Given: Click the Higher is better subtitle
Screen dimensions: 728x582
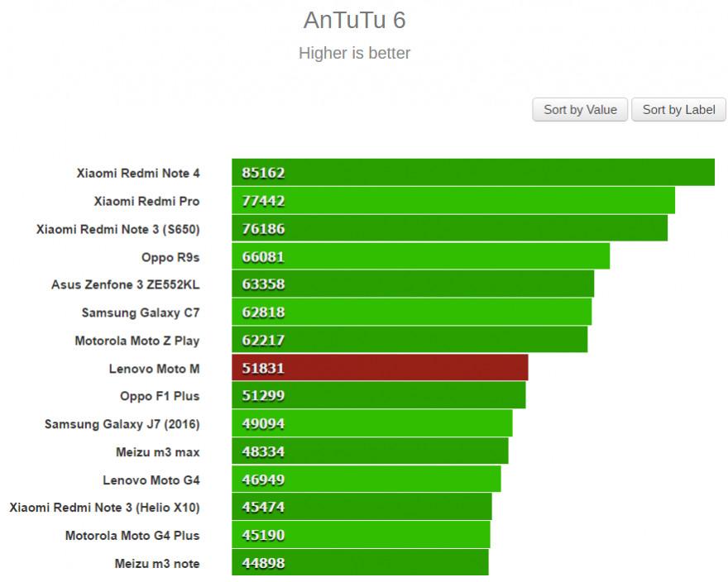Looking at the screenshot, I should pos(355,53).
